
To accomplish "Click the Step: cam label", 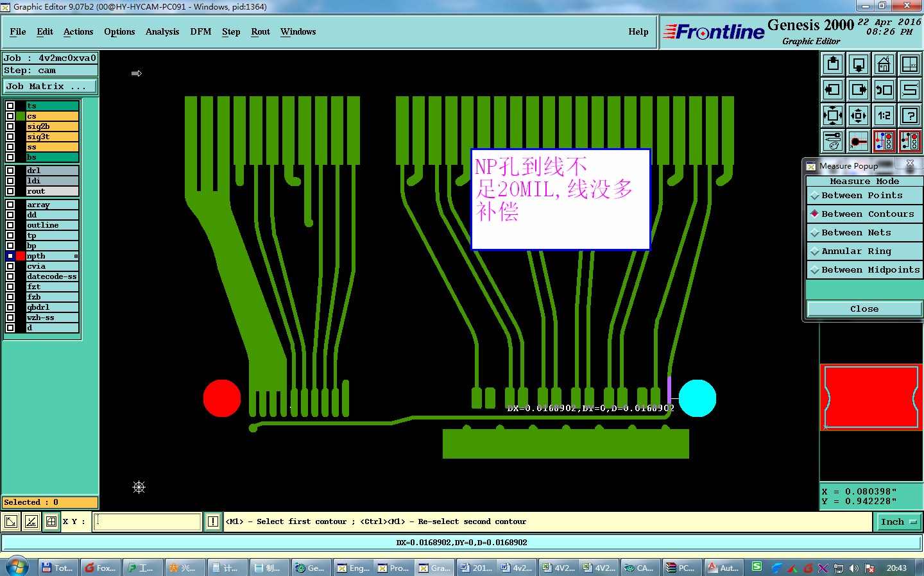I will click(x=50, y=71).
